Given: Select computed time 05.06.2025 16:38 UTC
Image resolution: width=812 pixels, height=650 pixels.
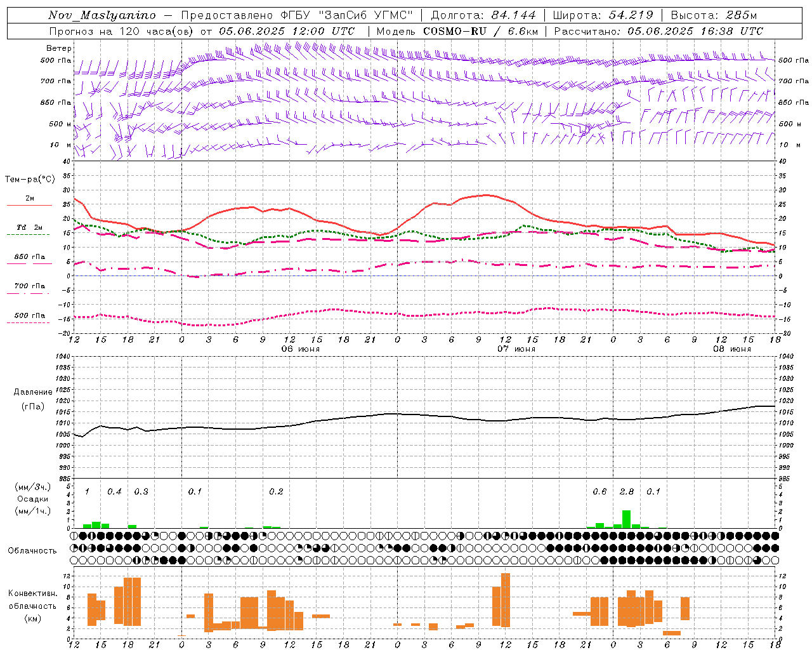Looking at the screenshot, I should [x=695, y=31].
